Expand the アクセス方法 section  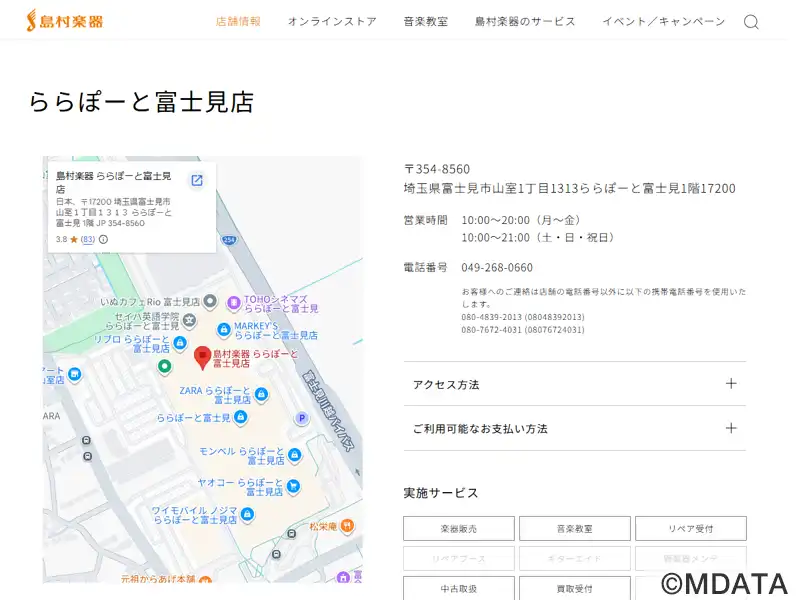click(x=574, y=384)
